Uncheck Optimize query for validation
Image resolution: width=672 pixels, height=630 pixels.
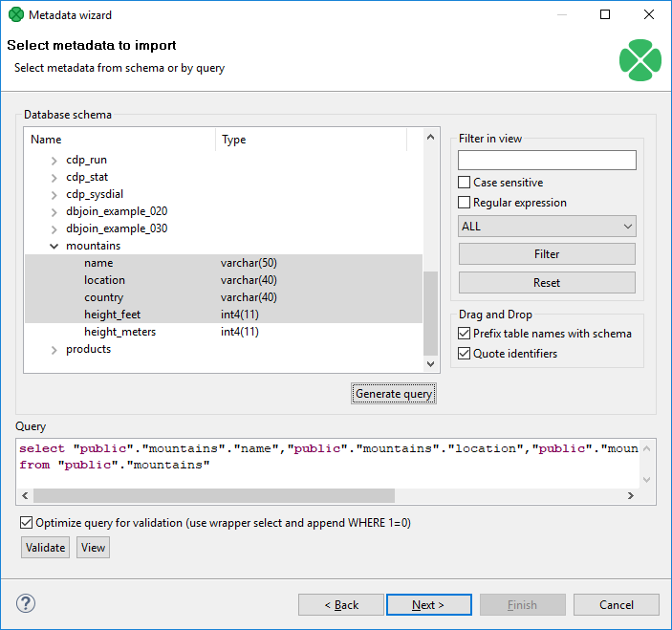point(27,523)
